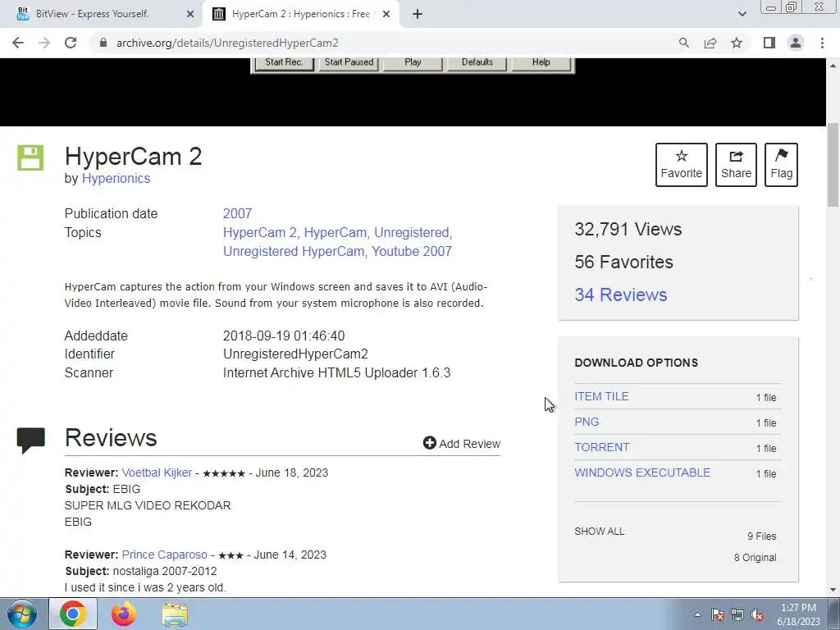Download the TORRENT file
840x630 pixels.
(x=601, y=447)
